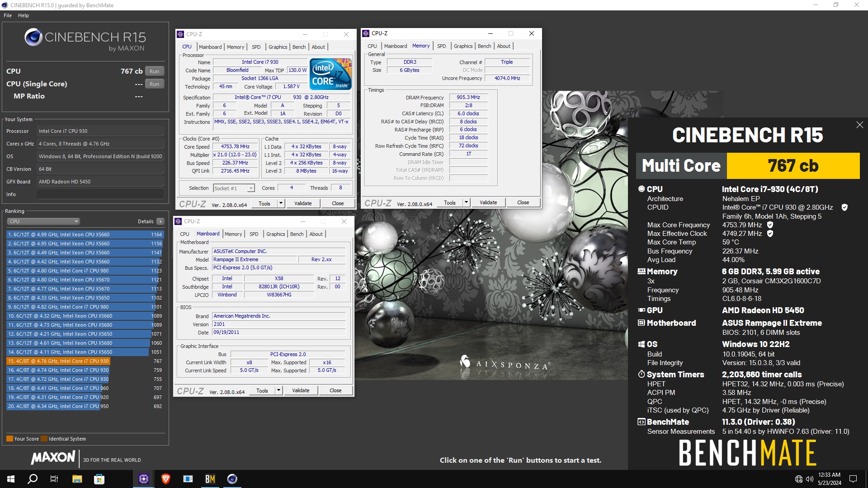Open BenchMate taskbar icon
Viewport: 868px width, 488px height.
210,479
